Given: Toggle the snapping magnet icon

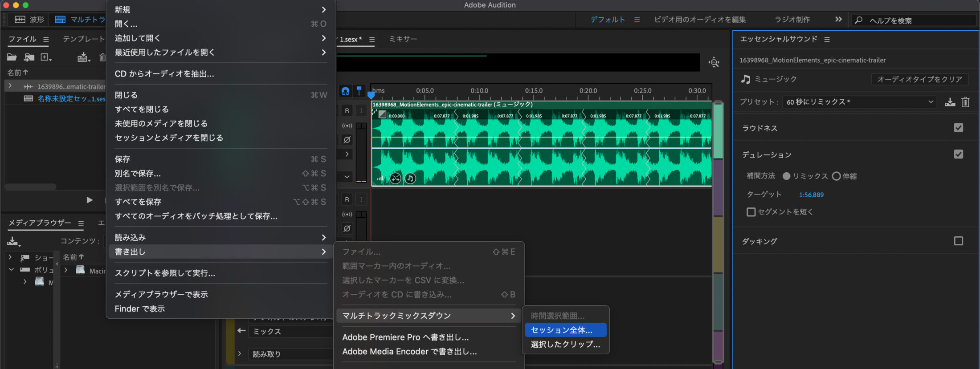Looking at the screenshot, I should point(345,91).
